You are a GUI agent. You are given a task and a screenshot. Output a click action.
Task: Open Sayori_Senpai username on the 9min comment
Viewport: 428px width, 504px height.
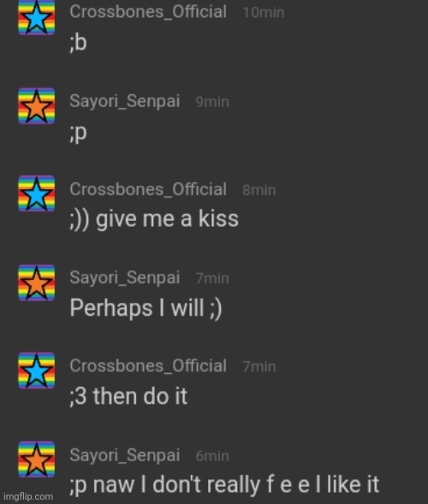coord(125,101)
